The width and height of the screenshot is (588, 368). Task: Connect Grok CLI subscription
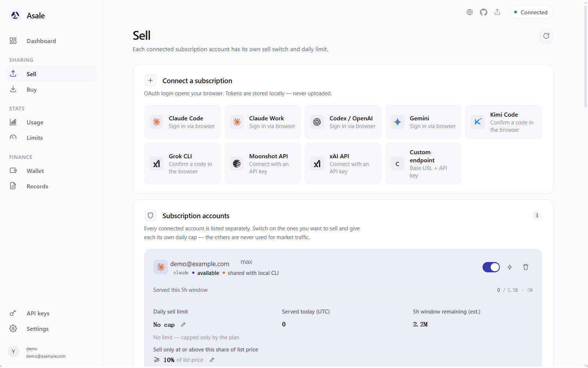182,163
